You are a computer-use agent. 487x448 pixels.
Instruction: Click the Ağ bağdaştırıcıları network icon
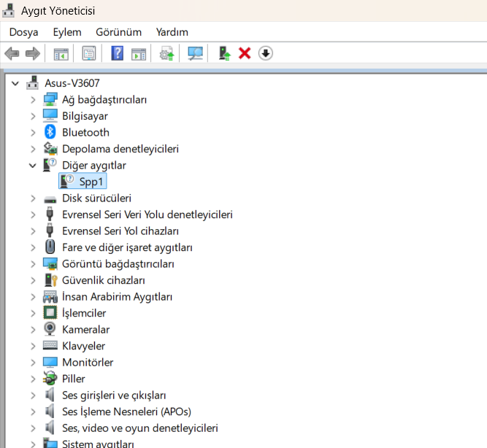click(50, 99)
